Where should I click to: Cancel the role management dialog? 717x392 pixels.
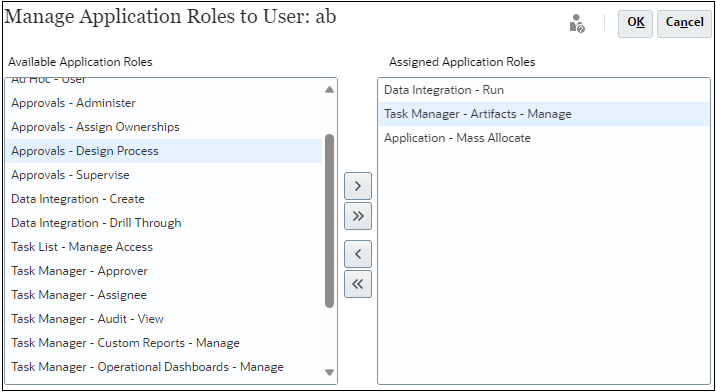684,23
